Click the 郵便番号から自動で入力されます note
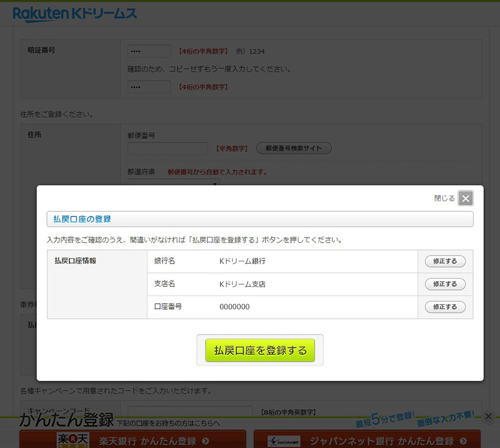The image size is (500, 448). pyautogui.click(x=217, y=172)
